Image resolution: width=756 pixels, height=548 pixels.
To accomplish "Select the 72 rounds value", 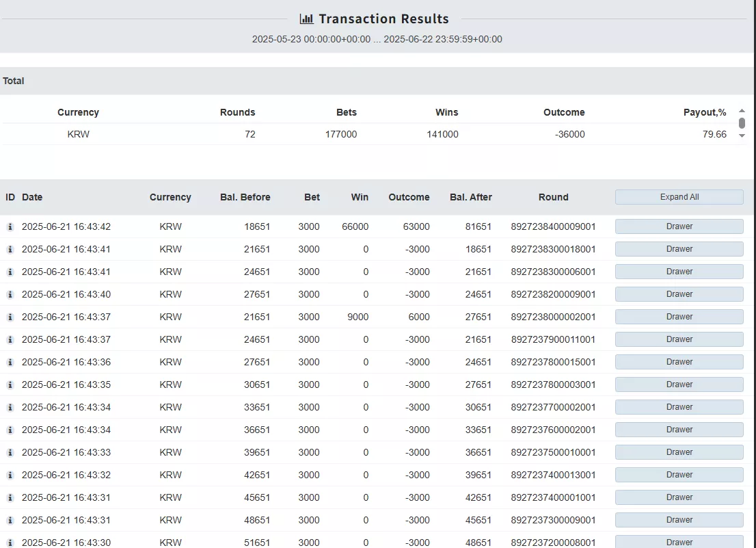I will 250,135.
